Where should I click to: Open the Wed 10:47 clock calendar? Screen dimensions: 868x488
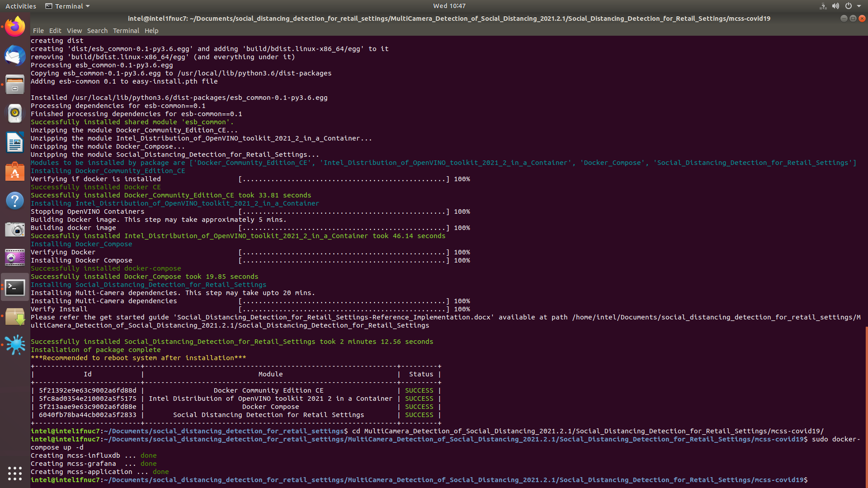tap(449, 6)
